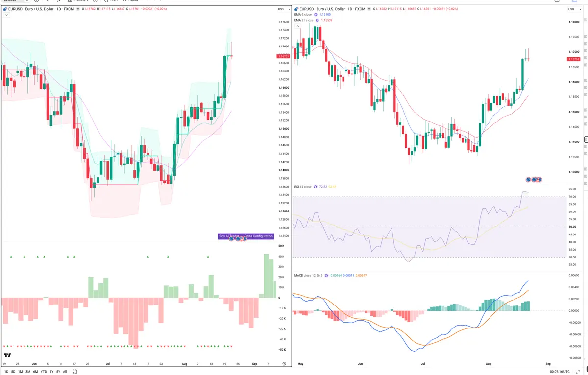Select the 5Y time range

point(58,372)
